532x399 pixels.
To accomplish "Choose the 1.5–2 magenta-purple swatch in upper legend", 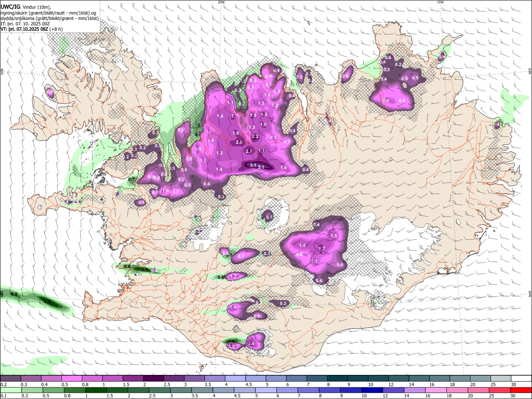I will (x=133, y=379).
